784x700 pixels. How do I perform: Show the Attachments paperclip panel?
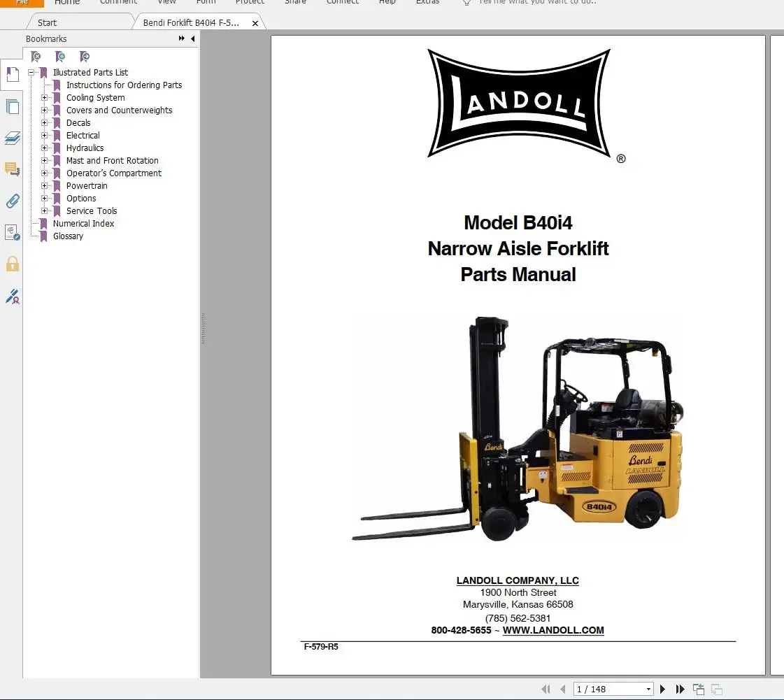pos(12,201)
